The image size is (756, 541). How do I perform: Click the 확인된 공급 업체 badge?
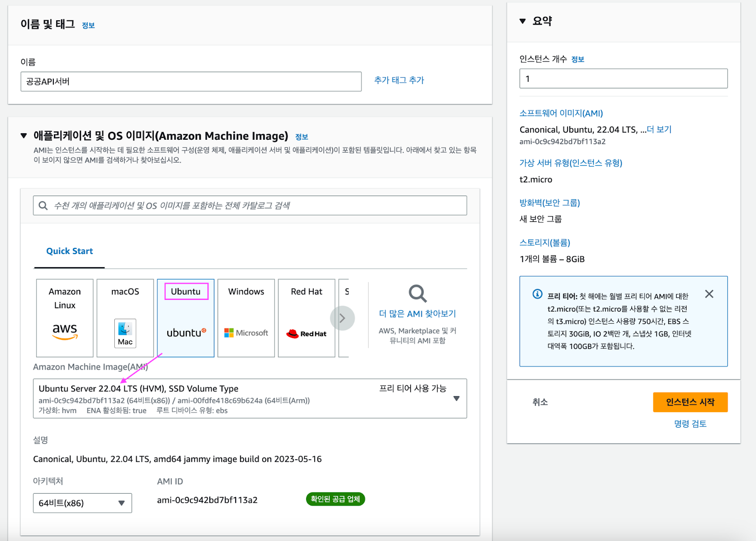pos(335,499)
